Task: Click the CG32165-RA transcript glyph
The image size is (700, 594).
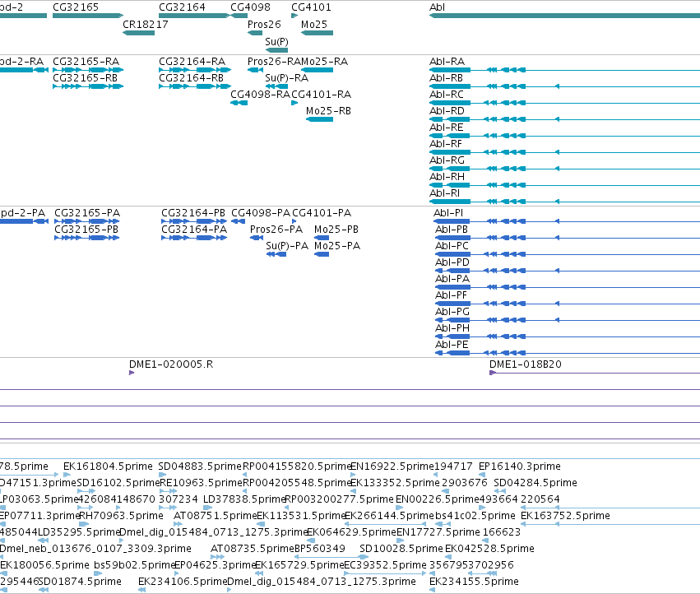Action: (x=88, y=70)
